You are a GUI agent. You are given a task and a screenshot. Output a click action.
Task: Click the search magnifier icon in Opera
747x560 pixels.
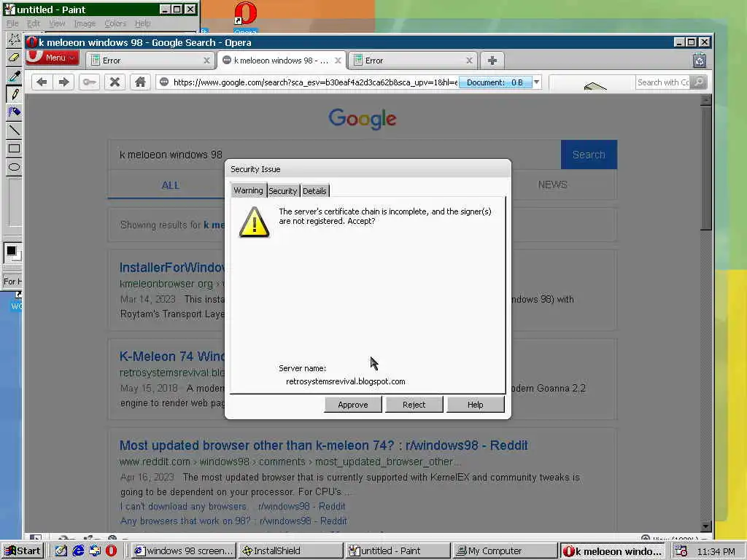699,82
